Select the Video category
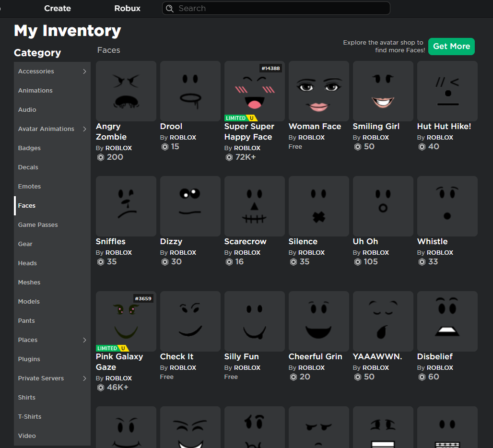Image resolution: width=493 pixels, height=448 pixels. [52, 436]
